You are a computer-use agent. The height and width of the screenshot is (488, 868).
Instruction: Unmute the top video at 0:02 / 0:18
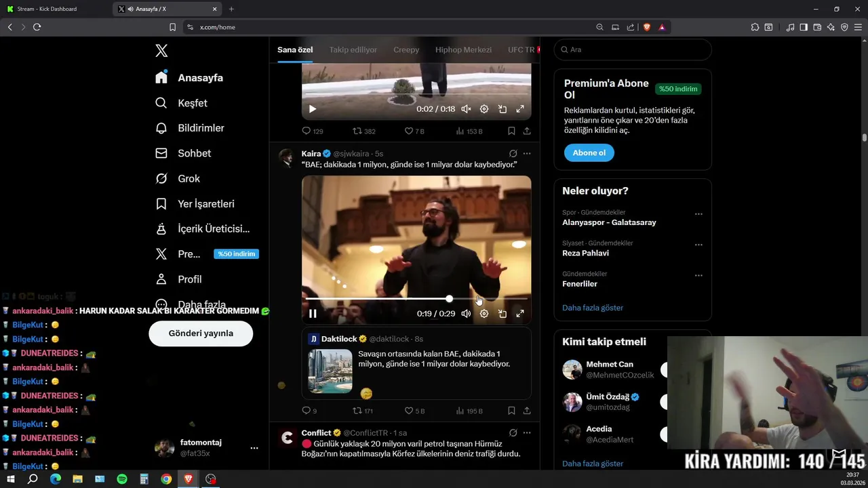pyautogui.click(x=466, y=108)
